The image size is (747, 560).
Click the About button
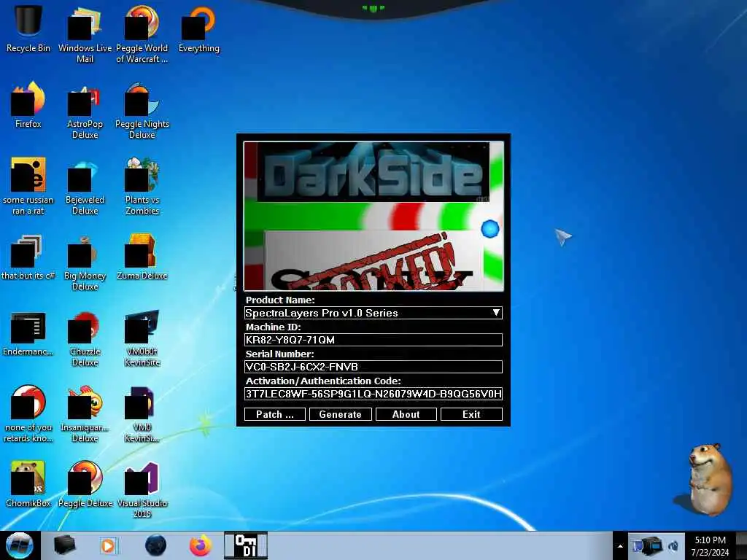click(406, 414)
